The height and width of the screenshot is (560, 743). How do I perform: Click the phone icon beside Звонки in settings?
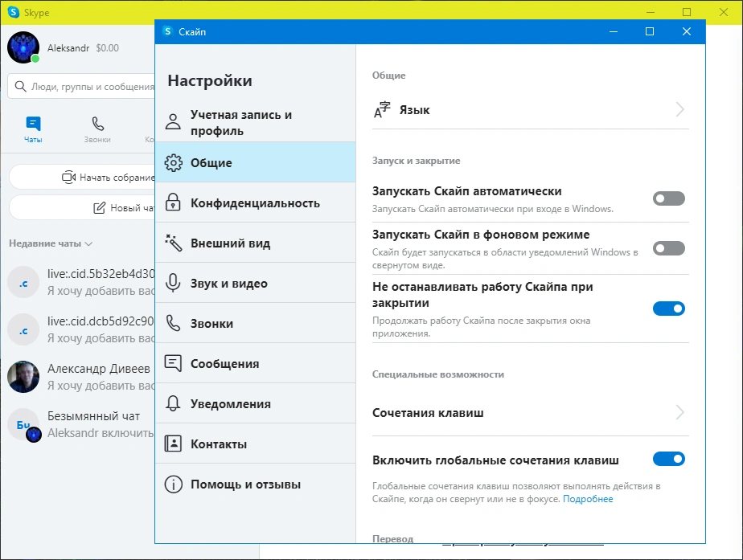pyautogui.click(x=173, y=323)
